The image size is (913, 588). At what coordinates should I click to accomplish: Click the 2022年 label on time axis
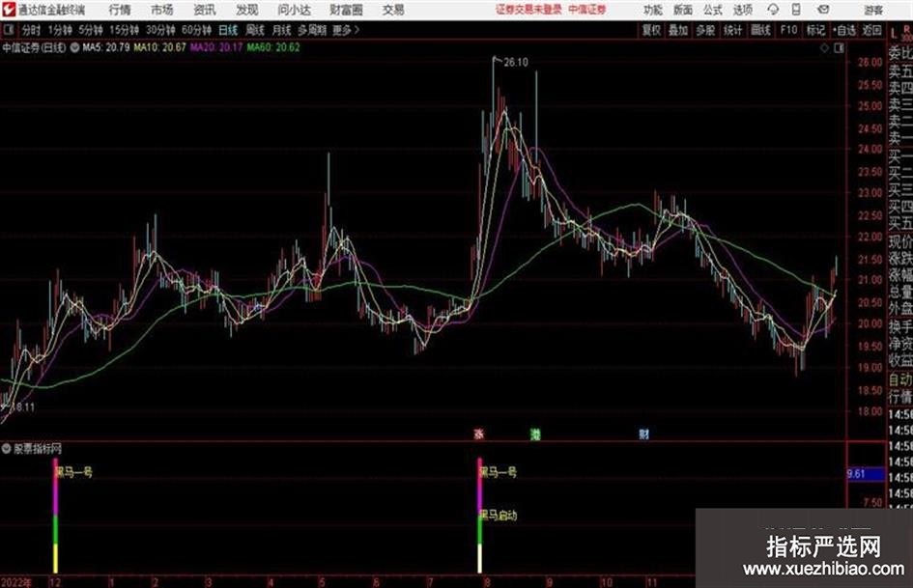coord(15,582)
